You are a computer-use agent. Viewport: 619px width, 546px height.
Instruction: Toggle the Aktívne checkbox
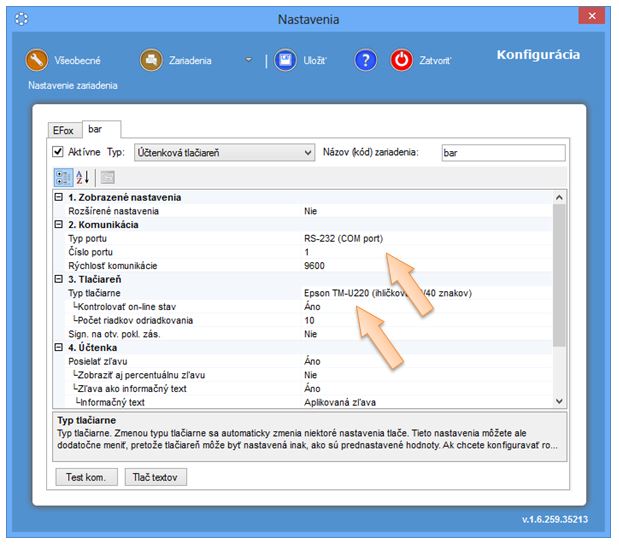tap(58, 153)
